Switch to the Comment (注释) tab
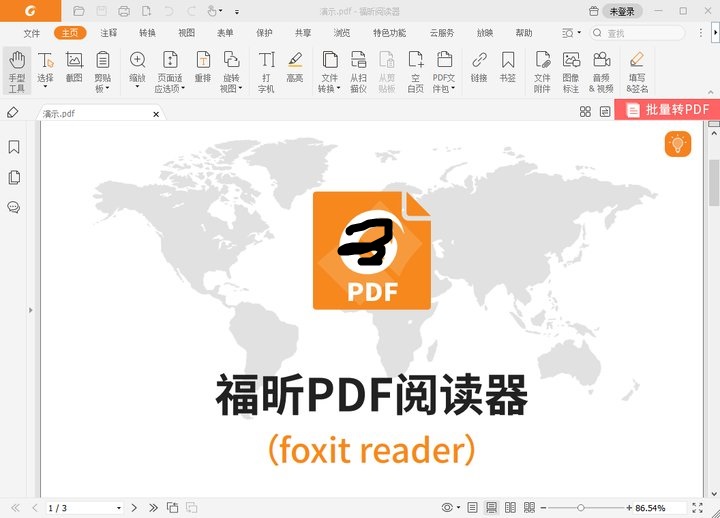The width and height of the screenshot is (720, 518). pyautogui.click(x=109, y=33)
